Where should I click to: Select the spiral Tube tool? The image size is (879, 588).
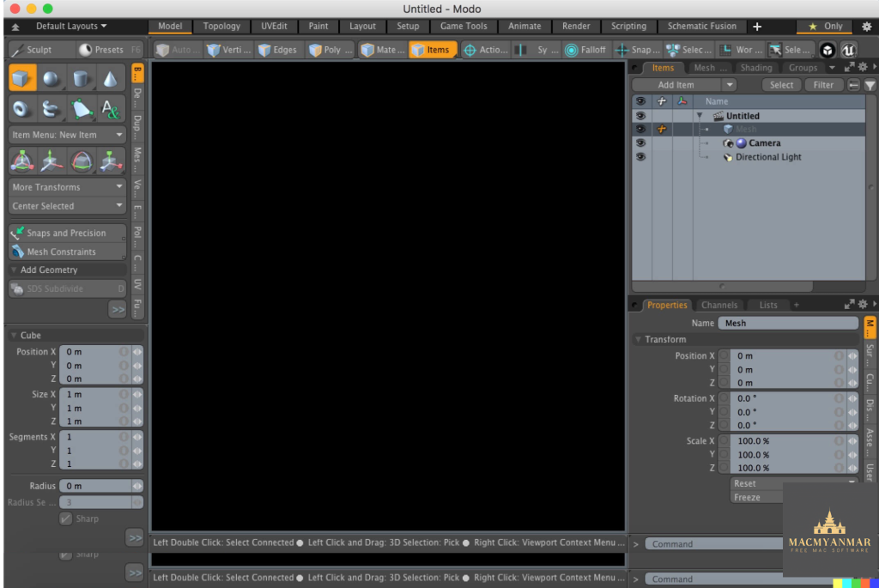[x=52, y=108]
